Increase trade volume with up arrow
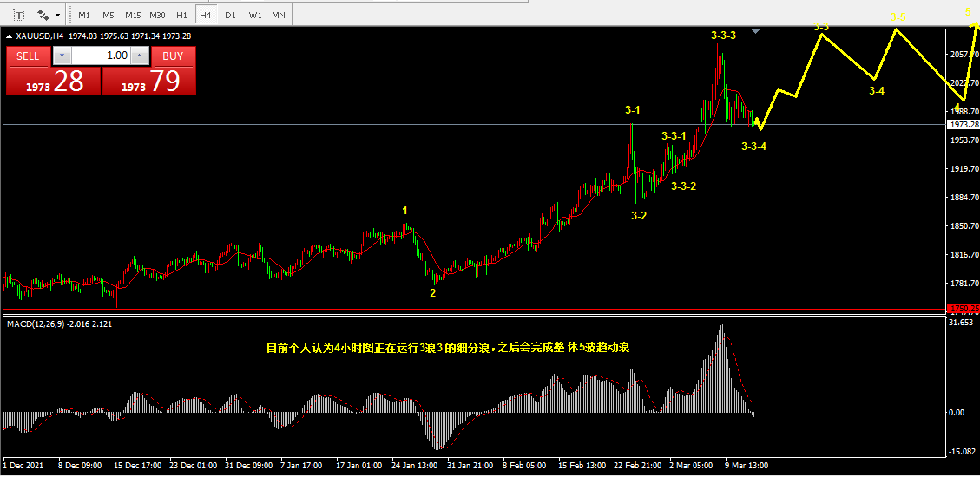This screenshot has width=980, height=477. 140,56
